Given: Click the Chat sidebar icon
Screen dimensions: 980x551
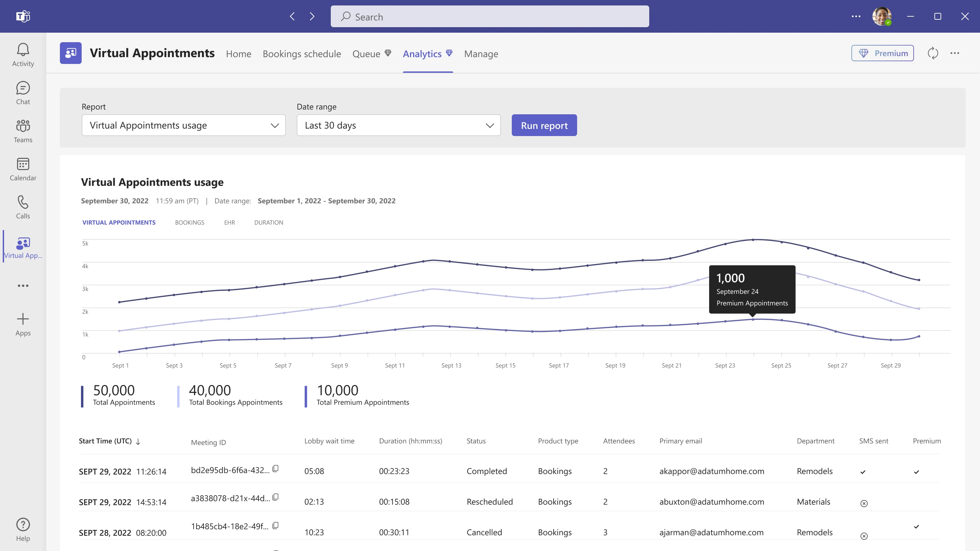Looking at the screenshot, I should click(22, 93).
